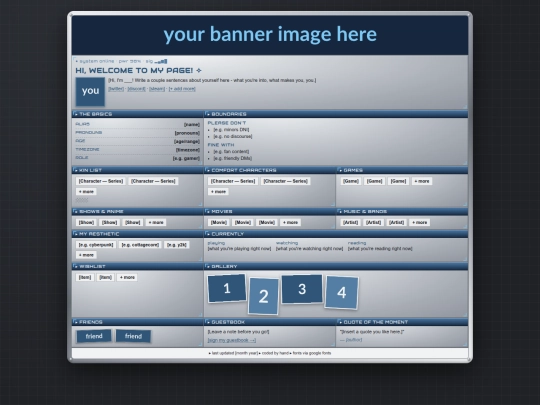Click the 'PLEASE DON'T' subheading
This screenshot has height=405, width=540.
[227, 123]
